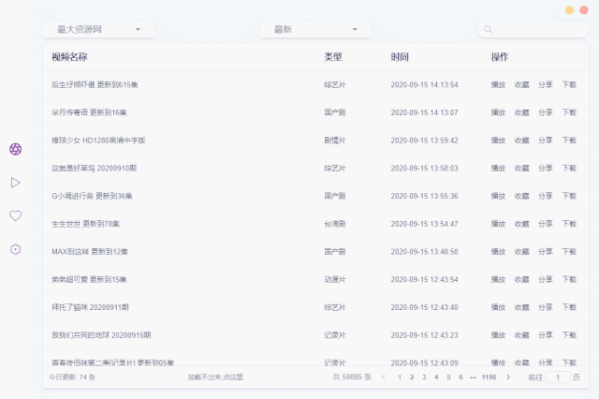Select page 6 in pagination
The height and width of the screenshot is (399, 599).
tap(461, 377)
